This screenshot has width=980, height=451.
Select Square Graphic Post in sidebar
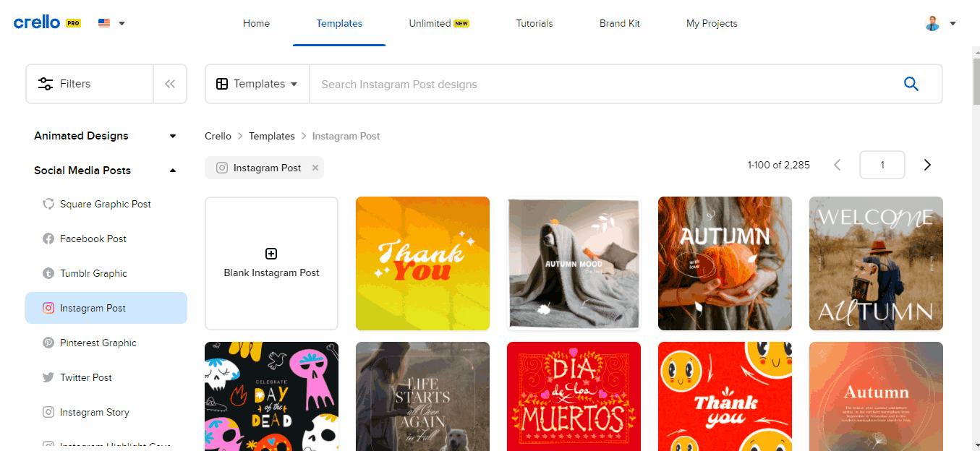[x=106, y=204]
